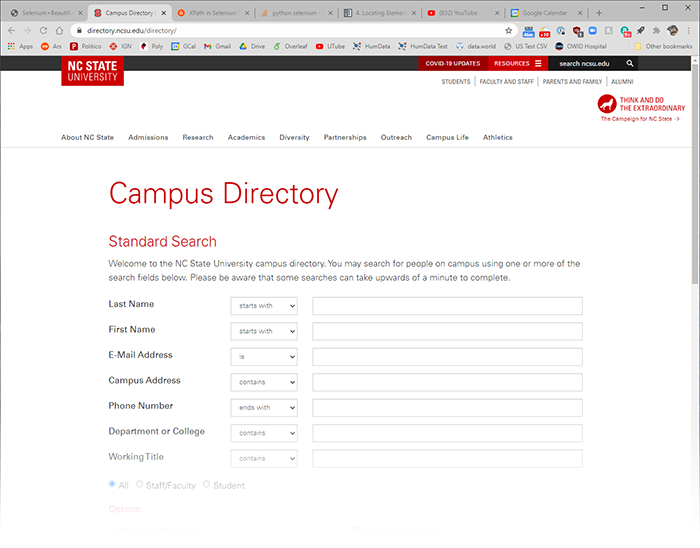Open the Overleaf bookmark
This screenshot has height=548, width=700.
click(x=290, y=46)
